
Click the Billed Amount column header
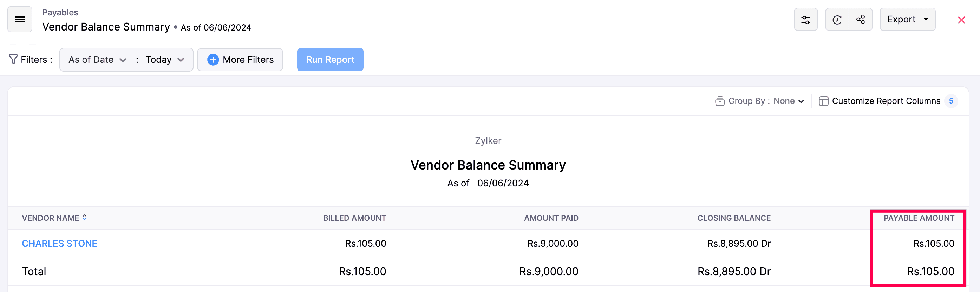354,218
